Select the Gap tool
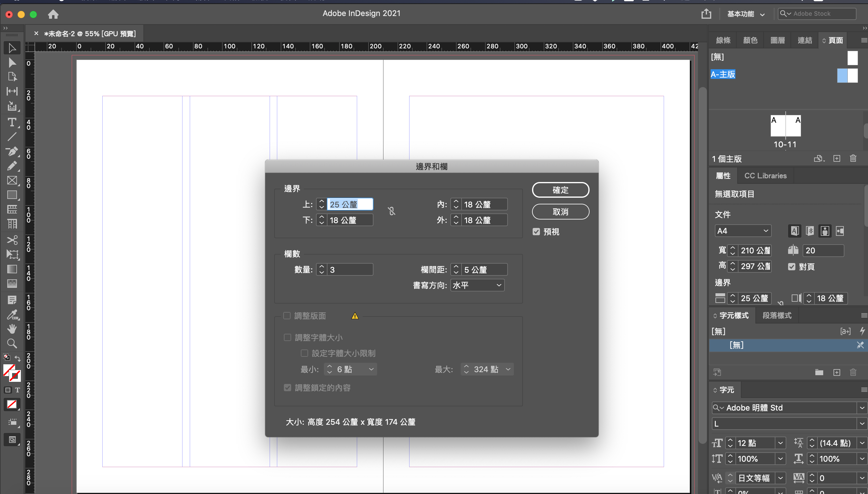 pos(12,91)
